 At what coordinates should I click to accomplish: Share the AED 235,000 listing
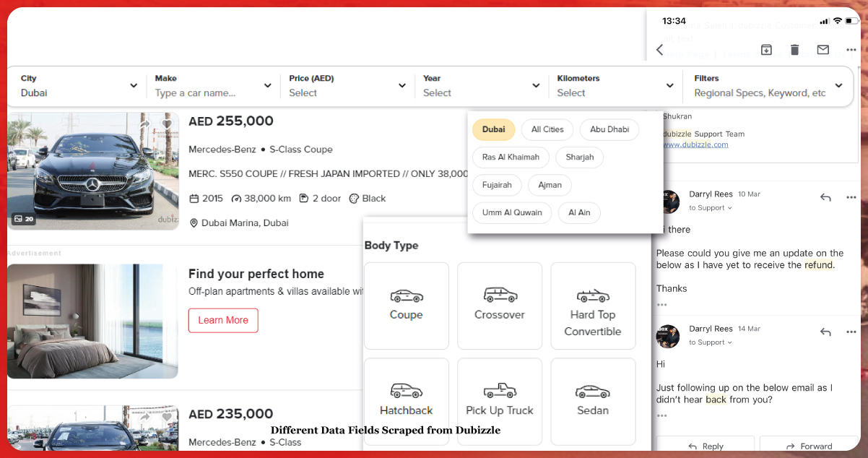coord(145,417)
